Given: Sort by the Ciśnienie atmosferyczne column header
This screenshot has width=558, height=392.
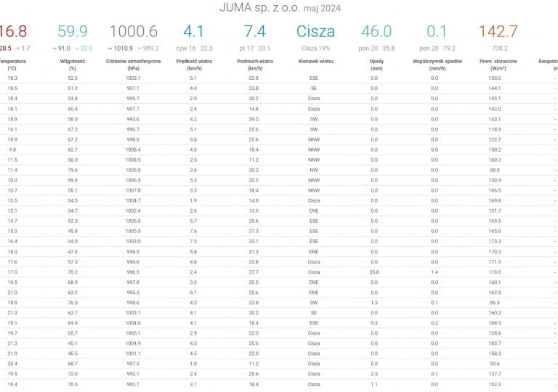Looking at the screenshot, I should point(133,62).
